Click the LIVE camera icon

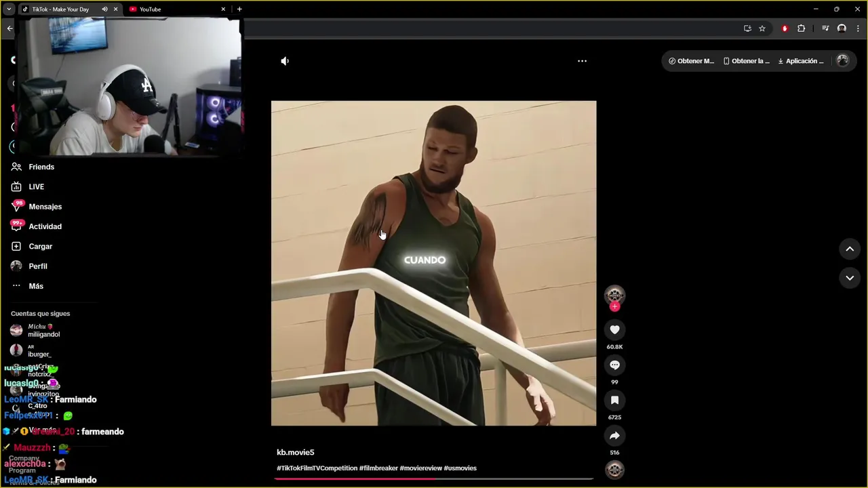tap(16, 186)
